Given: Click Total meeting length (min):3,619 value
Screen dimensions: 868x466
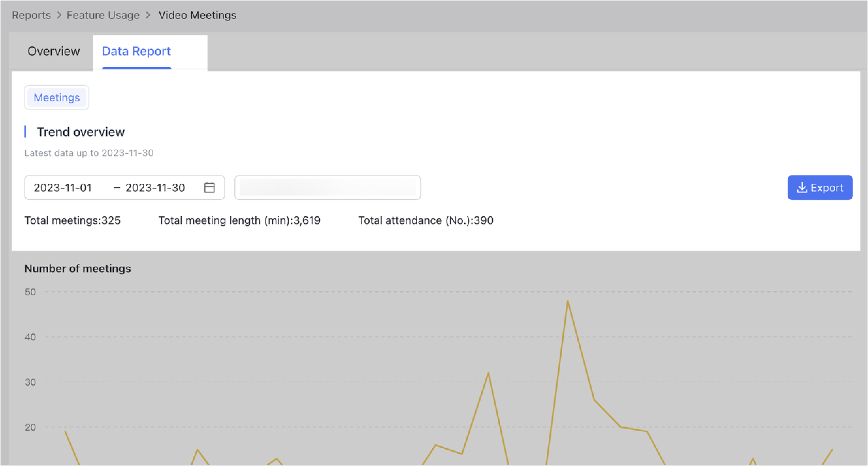Looking at the screenshot, I should pyautogui.click(x=239, y=220).
